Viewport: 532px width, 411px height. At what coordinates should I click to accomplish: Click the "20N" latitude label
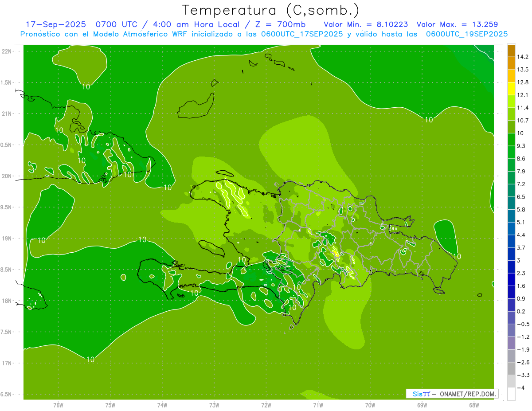click(7, 176)
